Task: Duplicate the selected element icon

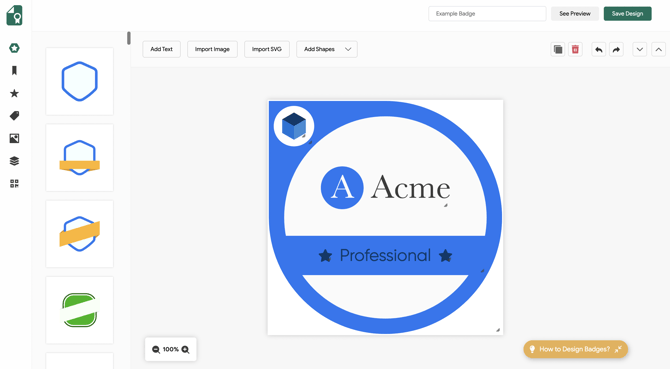Action: 558,50
